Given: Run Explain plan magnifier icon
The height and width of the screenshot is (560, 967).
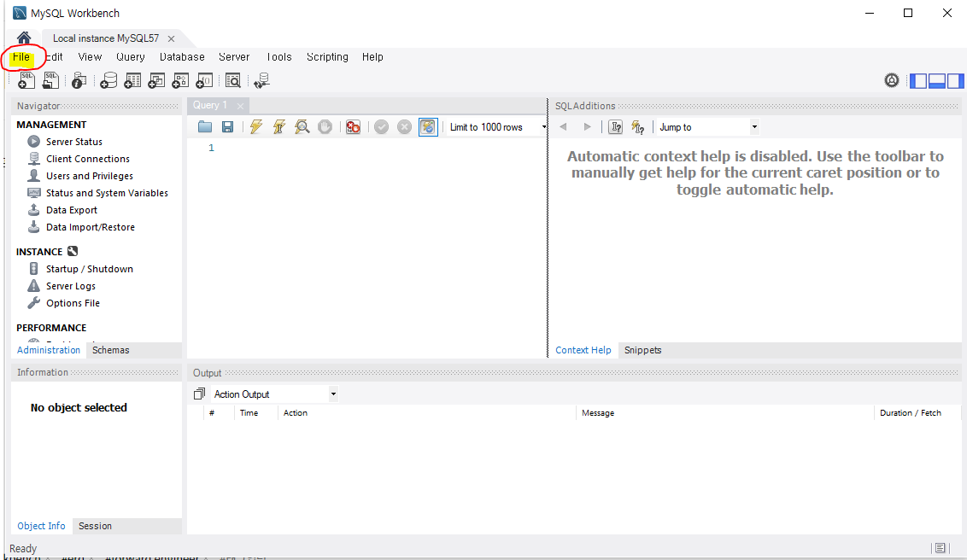Looking at the screenshot, I should (302, 127).
